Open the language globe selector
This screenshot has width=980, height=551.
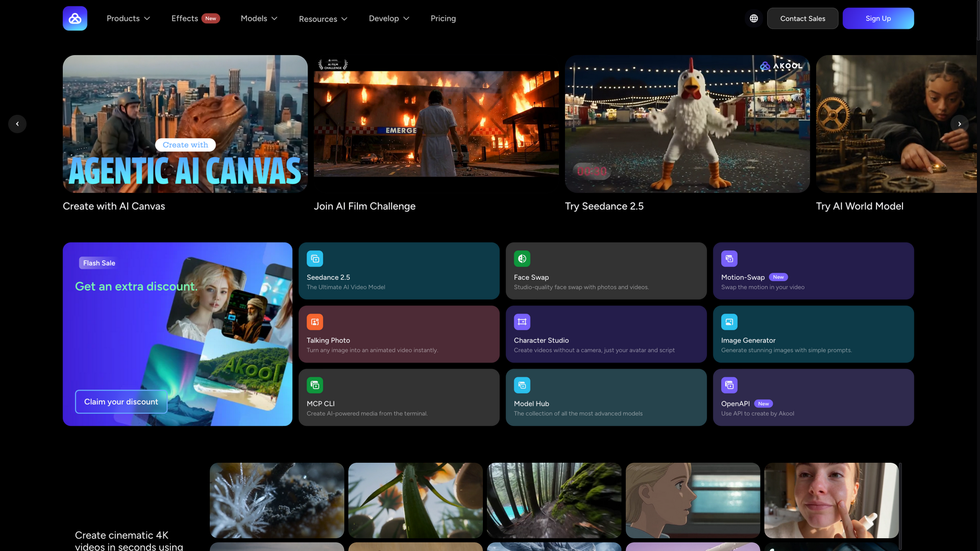(754, 18)
